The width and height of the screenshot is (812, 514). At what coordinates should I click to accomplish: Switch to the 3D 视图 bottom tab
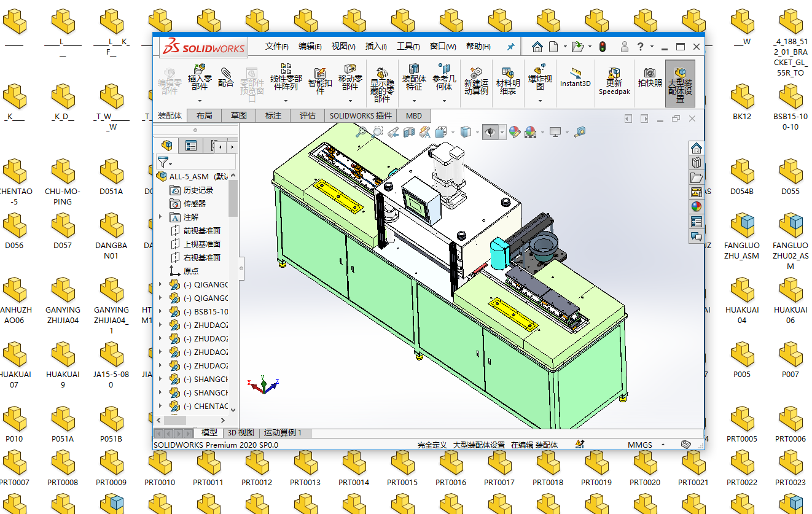point(241,433)
